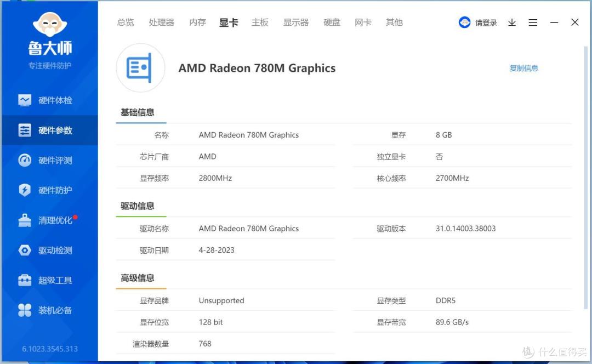
Task: Click 驱动信息 section heading
Action: pyautogui.click(x=138, y=206)
